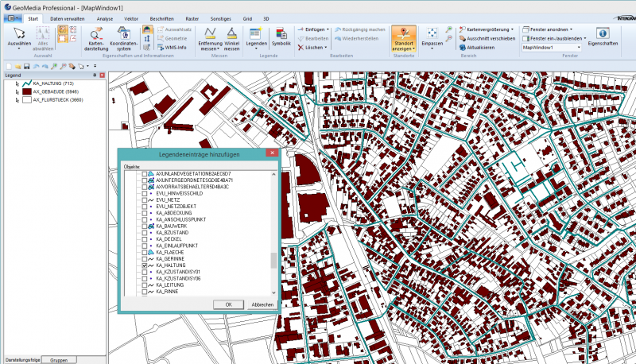Switch to the Analyse ribbon tab
Viewport: 636px width, 364px height.
click(x=105, y=17)
